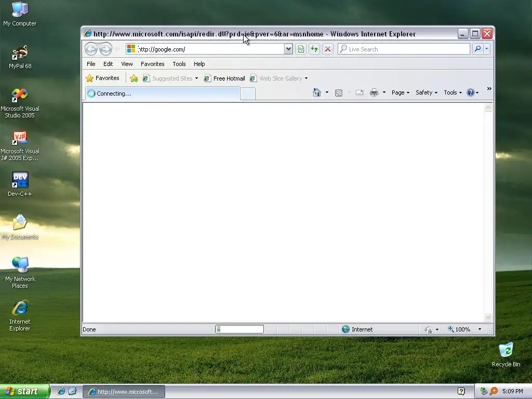Expand the Print options dropdown arrow
The height and width of the screenshot is (399, 532).
384,92
